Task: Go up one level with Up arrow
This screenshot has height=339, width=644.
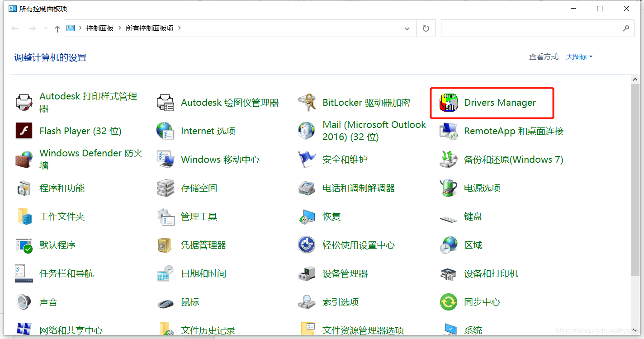Action: [57, 28]
